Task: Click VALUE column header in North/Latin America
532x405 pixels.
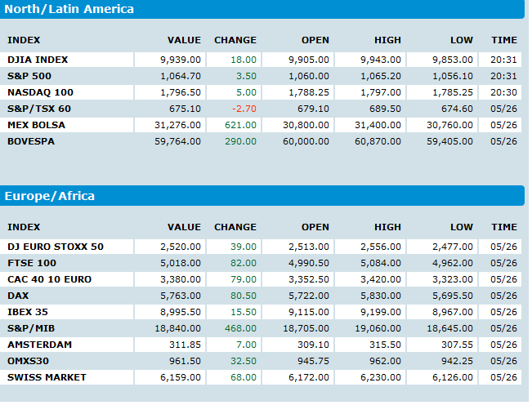Action: pyautogui.click(x=184, y=40)
